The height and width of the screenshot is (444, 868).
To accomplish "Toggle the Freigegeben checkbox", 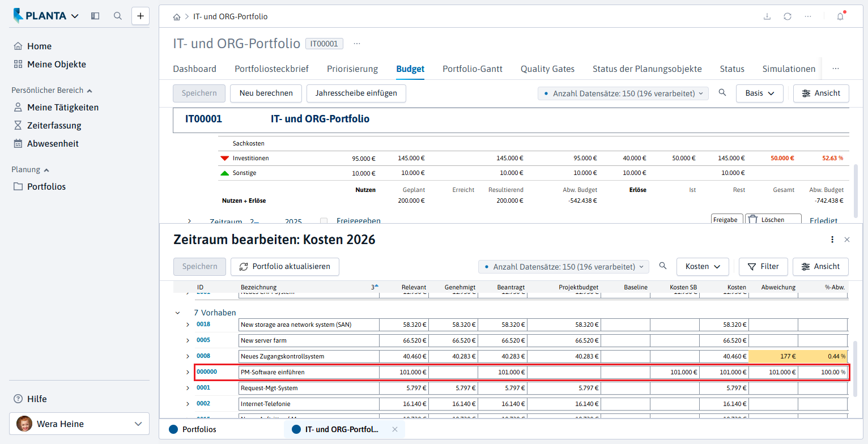I will pyautogui.click(x=324, y=221).
